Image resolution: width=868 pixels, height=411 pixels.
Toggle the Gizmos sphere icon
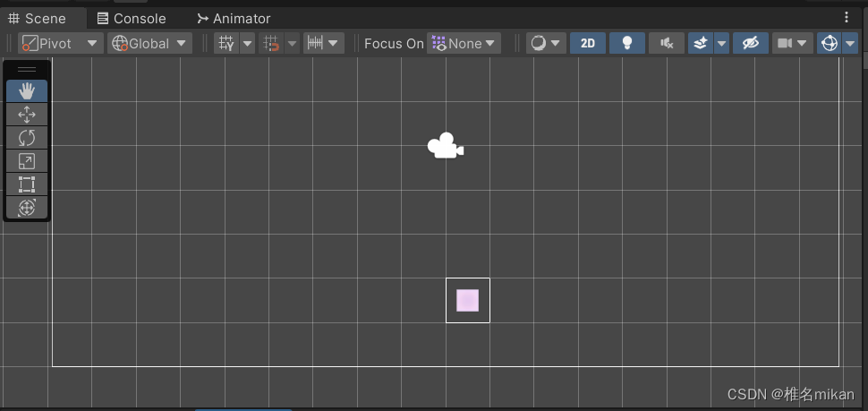point(830,43)
